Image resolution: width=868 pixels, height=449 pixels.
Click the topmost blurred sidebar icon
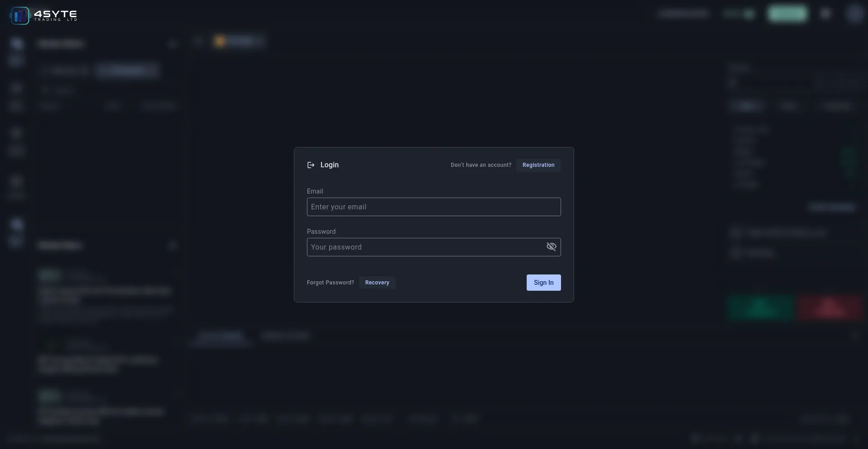pyautogui.click(x=17, y=44)
